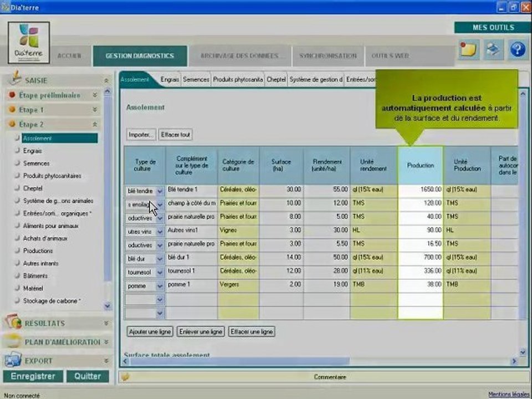
Task: Select Achats d'animaux in sidebar
Action: click(45, 238)
